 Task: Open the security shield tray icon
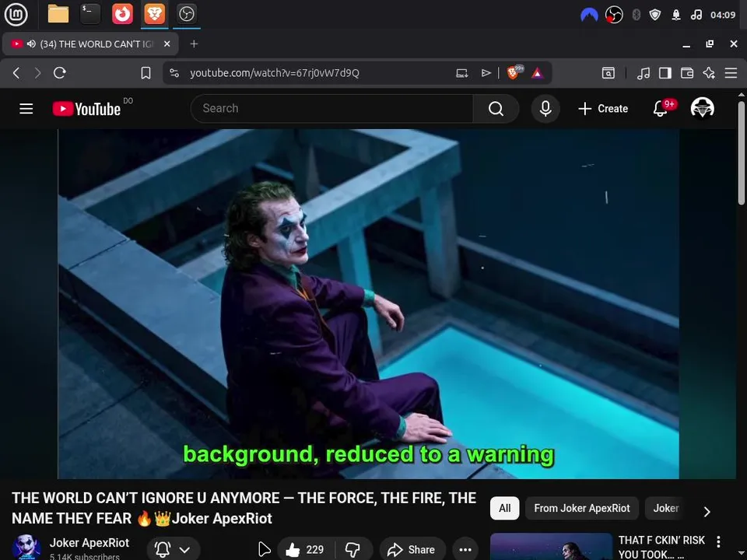tap(655, 16)
